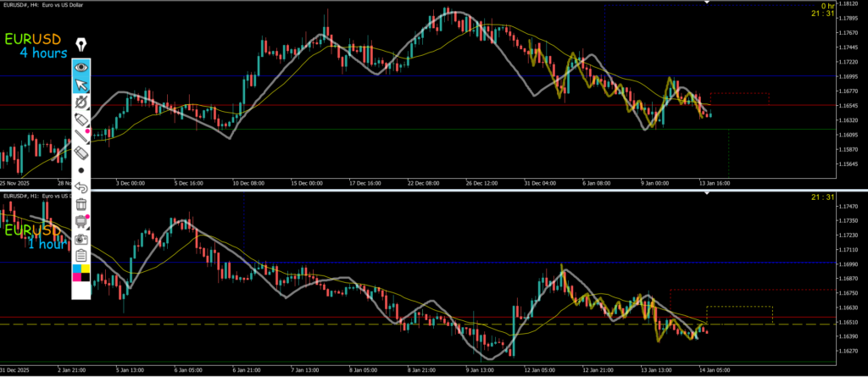Click the "4 hours" timeframe label
Viewport: 868px width, 377px height.
point(44,53)
